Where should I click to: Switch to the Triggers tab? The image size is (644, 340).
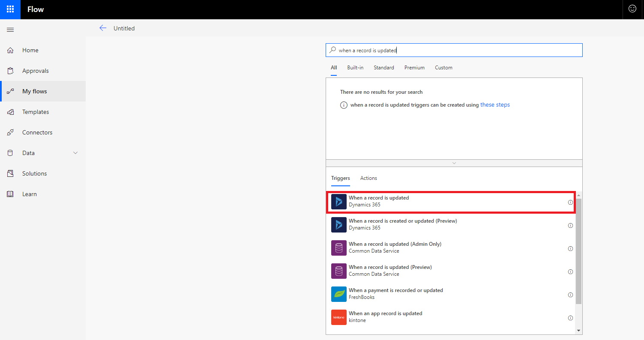click(x=341, y=178)
